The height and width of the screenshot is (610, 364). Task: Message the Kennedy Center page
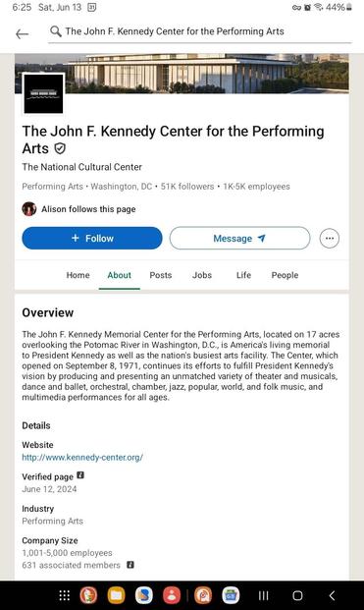pyautogui.click(x=239, y=238)
